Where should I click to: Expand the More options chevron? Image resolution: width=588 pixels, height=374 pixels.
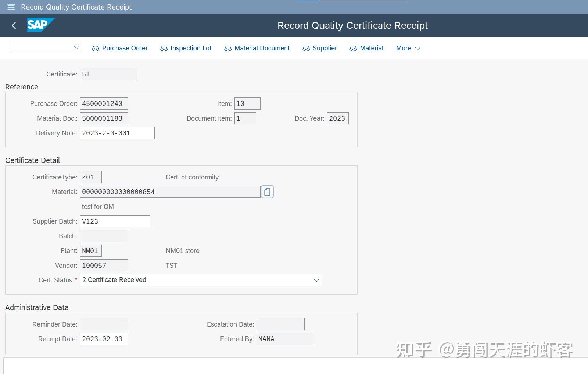pos(417,48)
